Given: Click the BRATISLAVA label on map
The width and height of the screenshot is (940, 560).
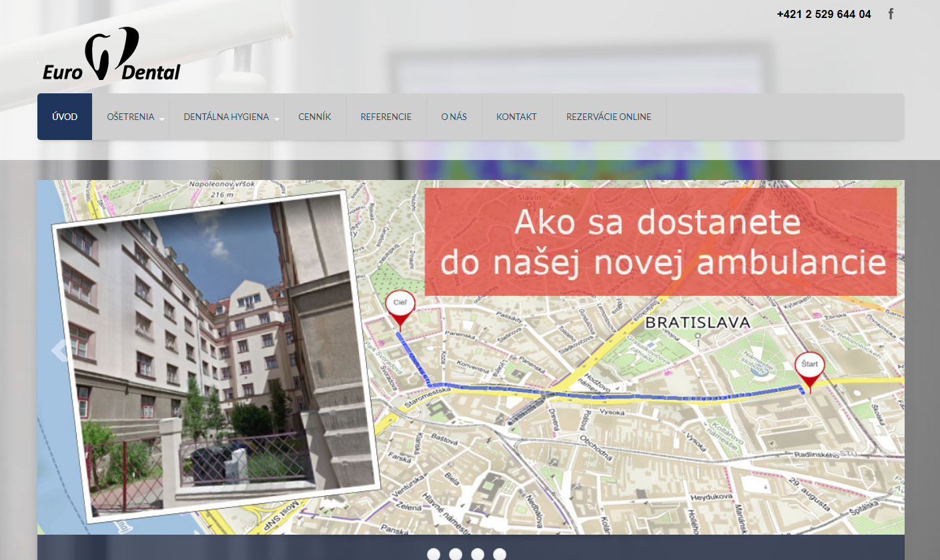Looking at the screenshot, I should [698, 323].
